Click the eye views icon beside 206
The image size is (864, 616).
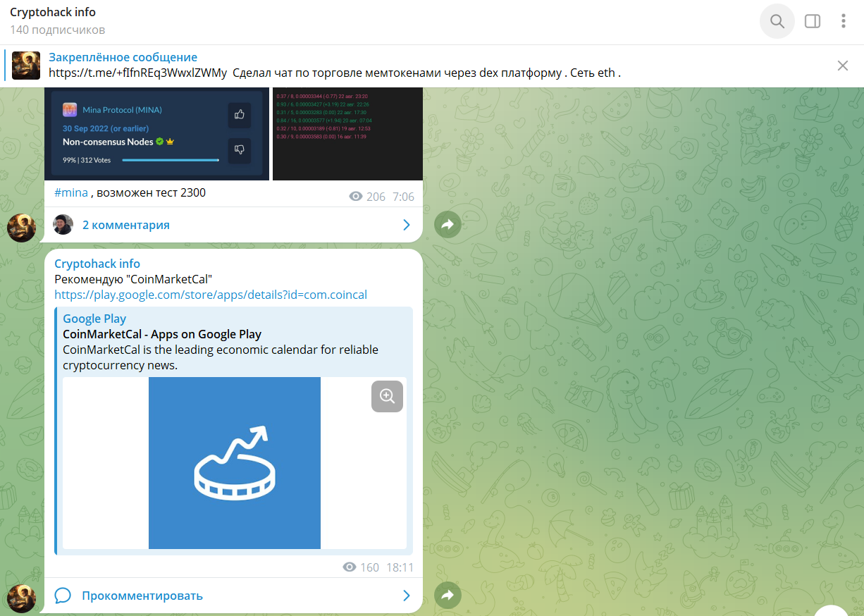[356, 197]
